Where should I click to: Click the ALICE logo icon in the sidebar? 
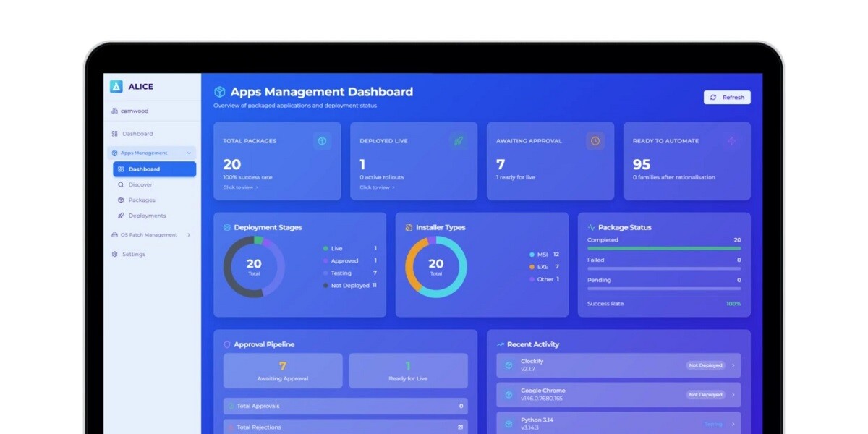pyautogui.click(x=116, y=86)
